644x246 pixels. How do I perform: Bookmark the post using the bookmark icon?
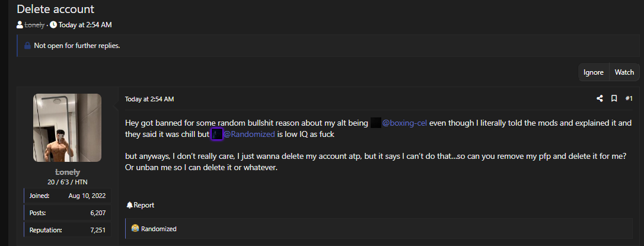click(x=614, y=98)
